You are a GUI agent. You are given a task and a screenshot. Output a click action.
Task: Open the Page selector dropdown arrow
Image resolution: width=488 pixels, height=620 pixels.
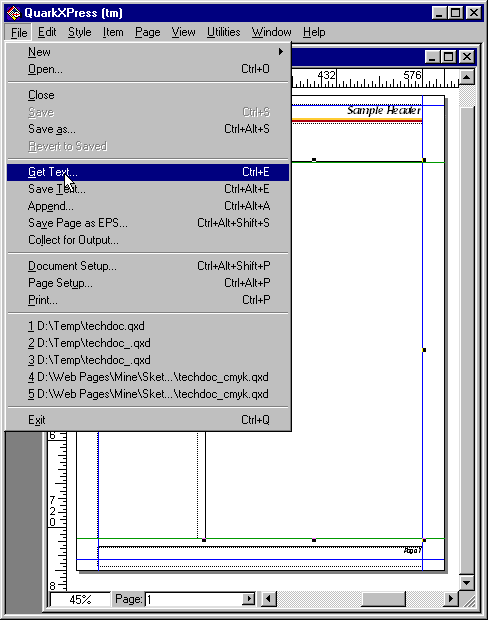[x=248, y=599]
